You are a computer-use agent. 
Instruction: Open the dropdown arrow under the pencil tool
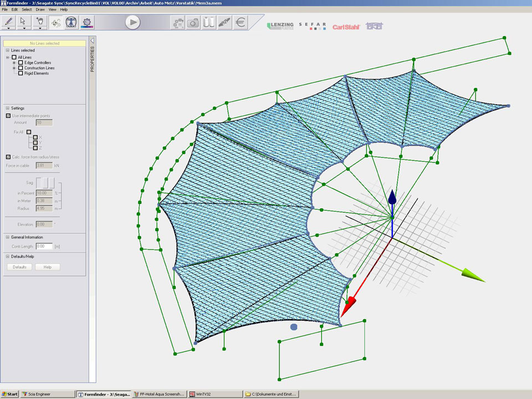coord(8,28)
